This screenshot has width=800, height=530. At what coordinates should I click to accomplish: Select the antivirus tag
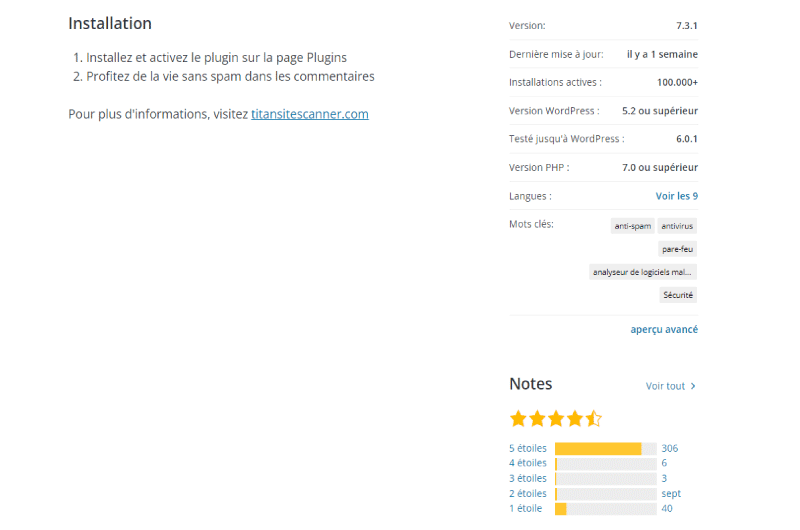677,226
